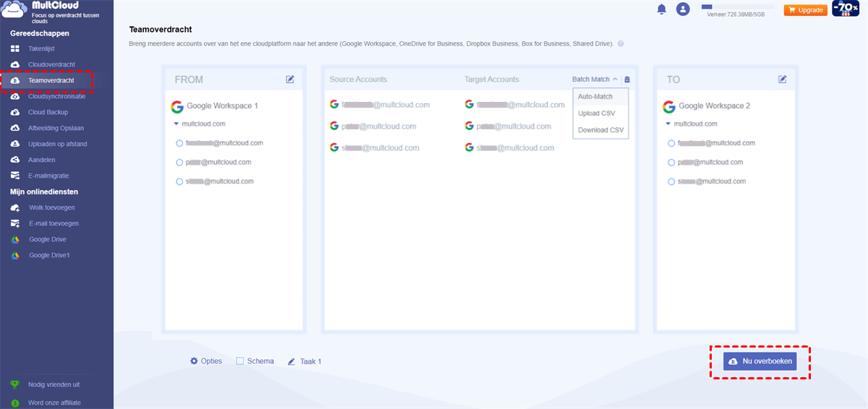Click the Source Accounts column header
Viewport: 868px width, 409px height.
tap(358, 79)
